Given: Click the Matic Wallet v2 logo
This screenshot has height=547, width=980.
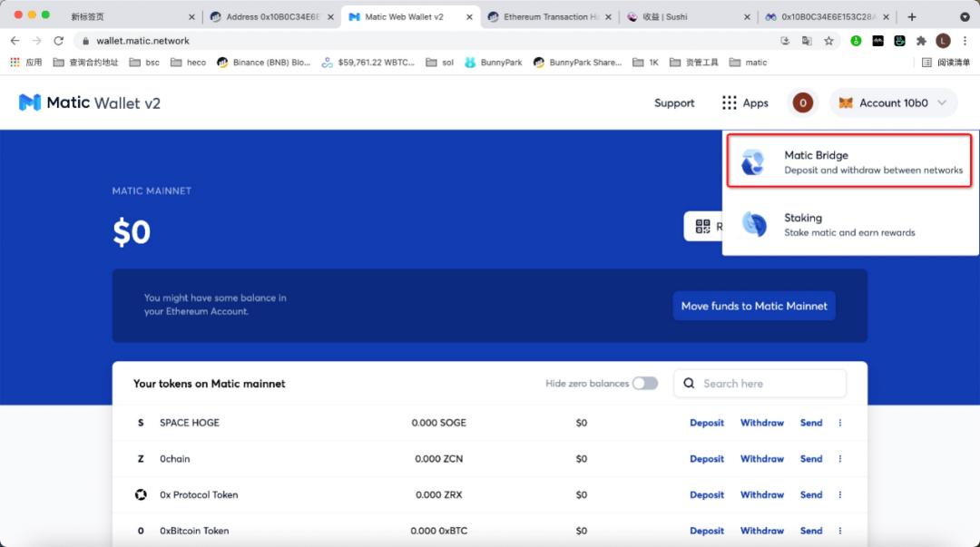Looking at the screenshot, I should pyautogui.click(x=89, y=103).
